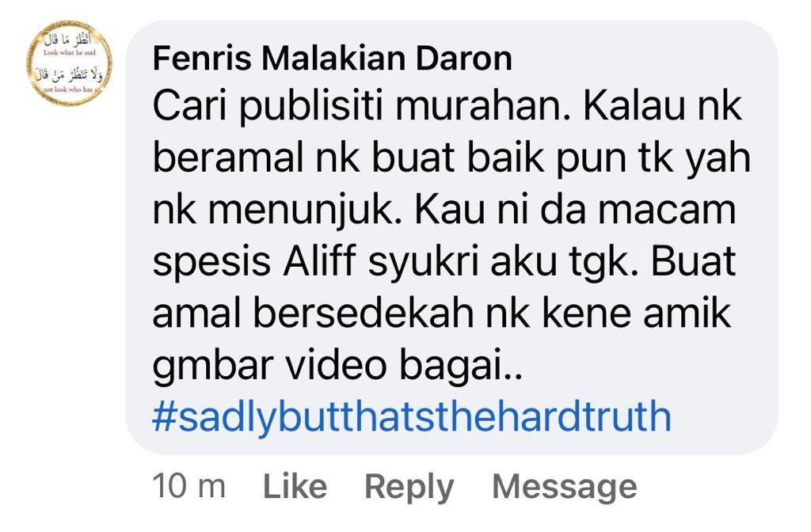Image resolution: width=811 pixels, height=532 pixels.
Task: Open the #sadlybutthatsthehardtruth hashtag
Action: point(412,418)
